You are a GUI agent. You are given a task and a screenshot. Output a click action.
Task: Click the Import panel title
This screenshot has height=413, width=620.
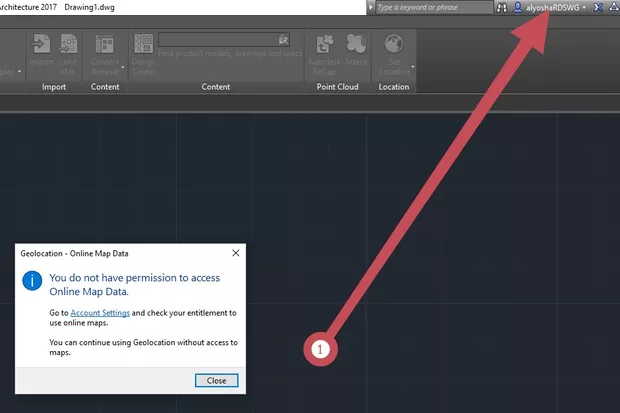pyautogui.click(x=54, y=87)
